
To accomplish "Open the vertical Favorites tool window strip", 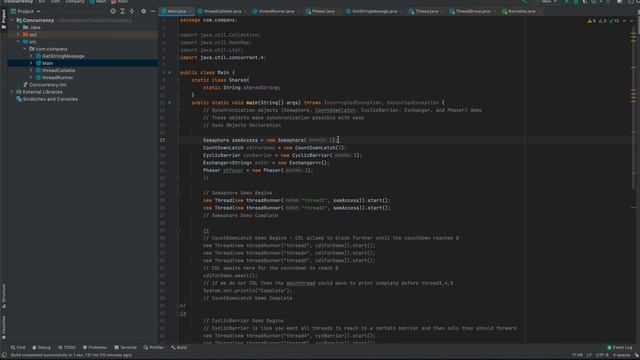I will [4, 327].
